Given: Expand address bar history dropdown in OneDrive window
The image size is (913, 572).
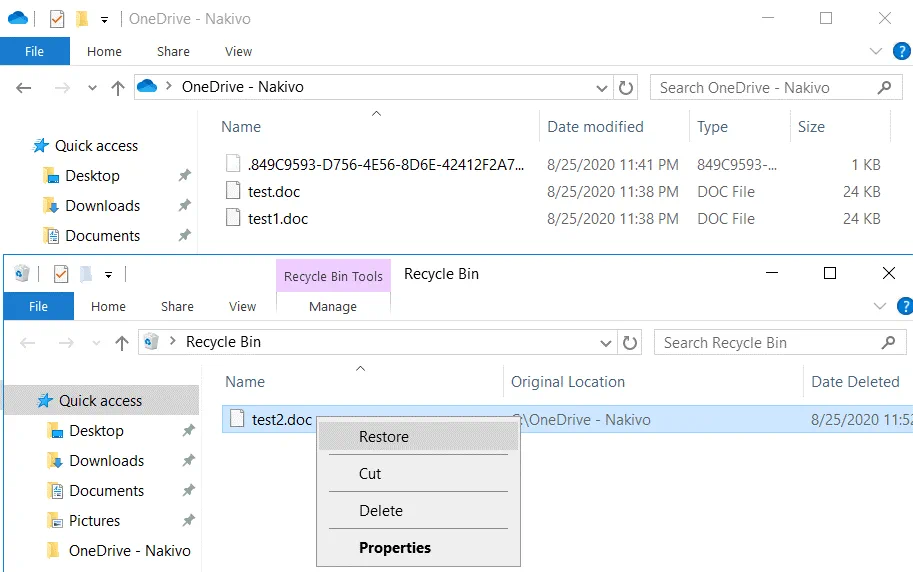Looking at the screenshot, I should (x=601, y=89).
